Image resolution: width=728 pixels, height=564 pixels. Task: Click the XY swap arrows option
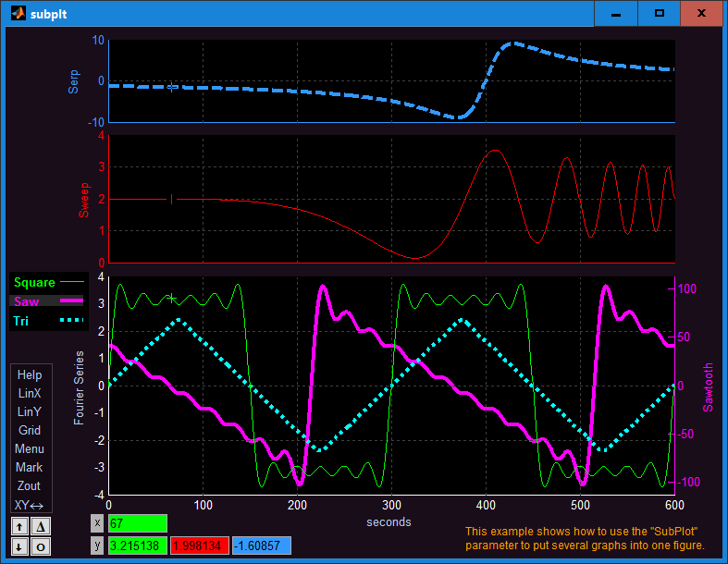30,505
